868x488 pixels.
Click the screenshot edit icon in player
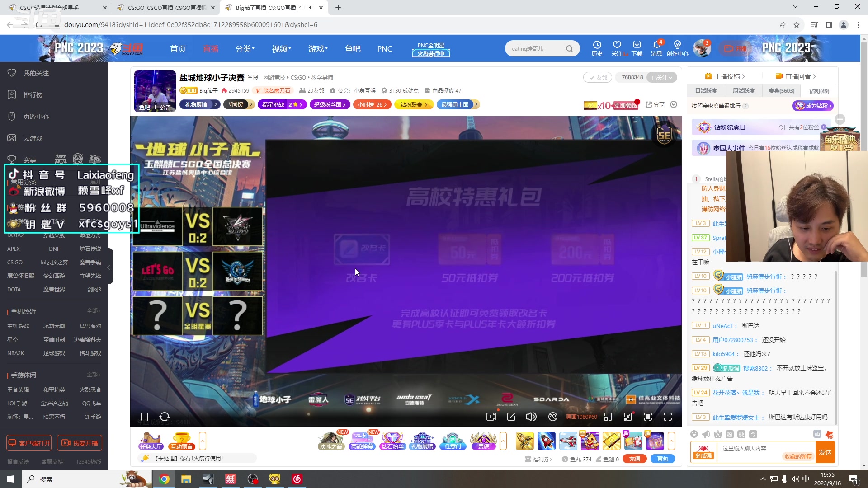[x=511, y=417]
